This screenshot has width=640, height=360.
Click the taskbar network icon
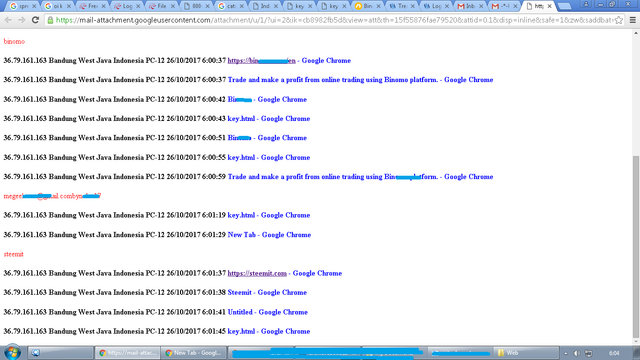(x=588, y=353)
